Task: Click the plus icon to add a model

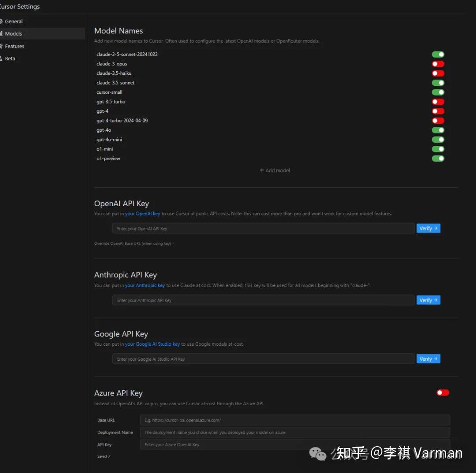Action: tap(262, 170)
